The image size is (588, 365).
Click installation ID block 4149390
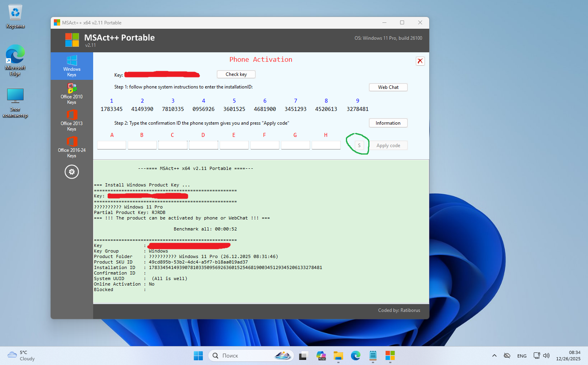(x=142, y=109)
